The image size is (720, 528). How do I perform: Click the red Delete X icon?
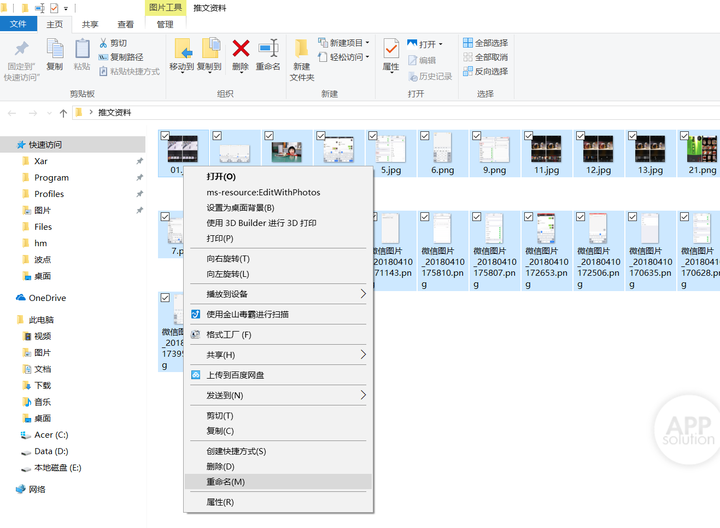click(x=241, y=49)
